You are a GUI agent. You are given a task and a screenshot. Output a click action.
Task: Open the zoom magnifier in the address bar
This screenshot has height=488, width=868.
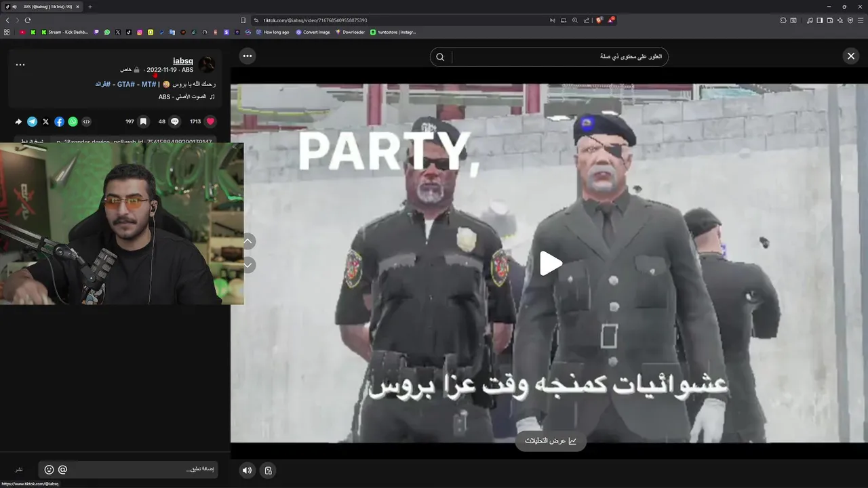pyautogui.click(x=575, y=20)
